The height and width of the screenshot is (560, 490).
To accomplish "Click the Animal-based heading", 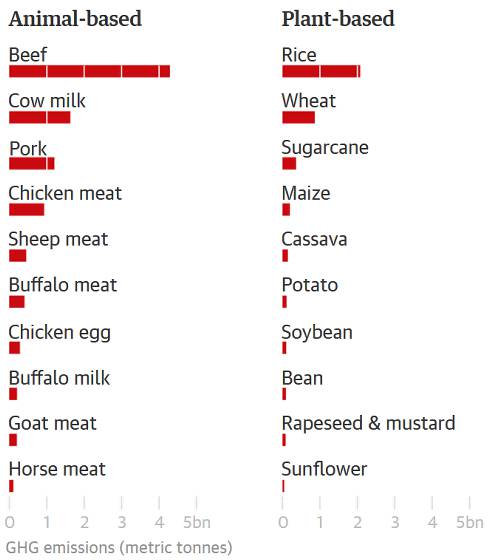I will (x=75, y=19).
